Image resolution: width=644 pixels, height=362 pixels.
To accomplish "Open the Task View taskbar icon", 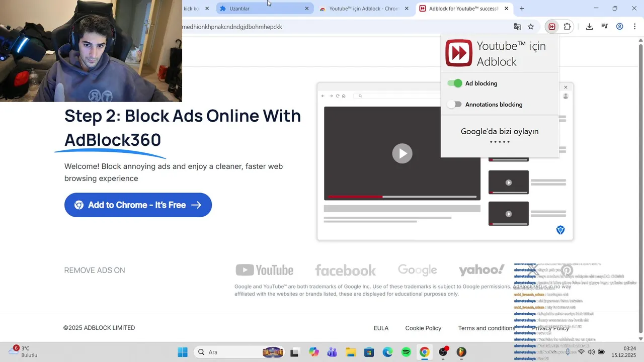I will click(295, 352).
